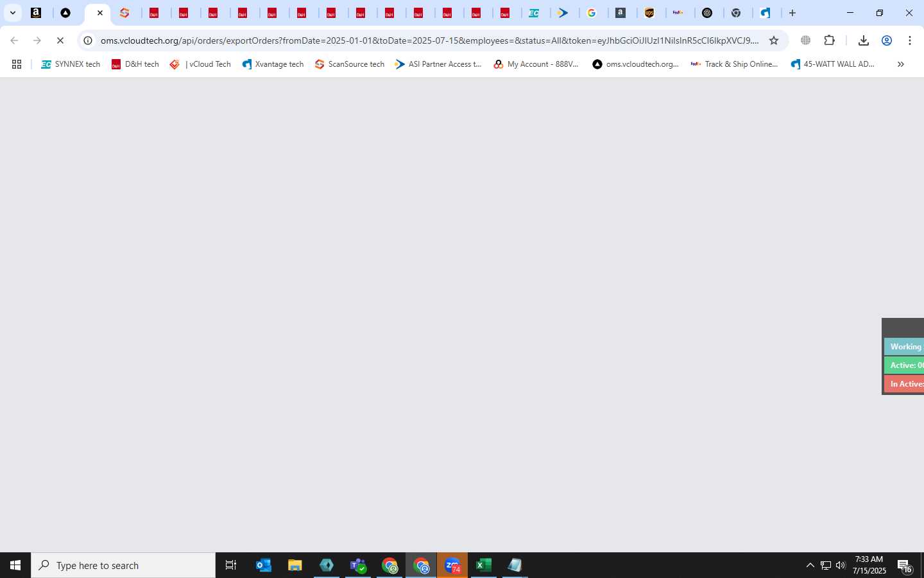Image resolution: width=924 pixels, height=578 pixels.
Task: Open the notepad-style app on the taskbar
Action: click(515, 565)
